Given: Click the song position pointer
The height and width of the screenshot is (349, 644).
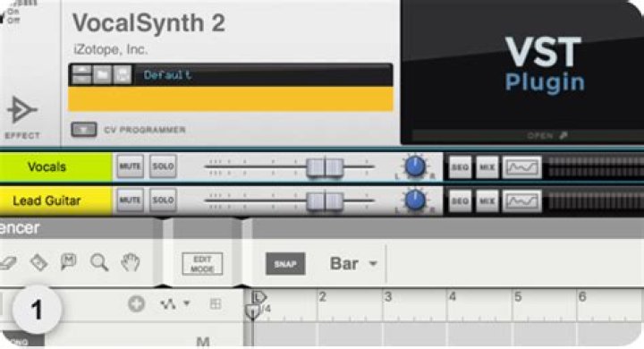Looking at the screenshot, I should (252, 311).
